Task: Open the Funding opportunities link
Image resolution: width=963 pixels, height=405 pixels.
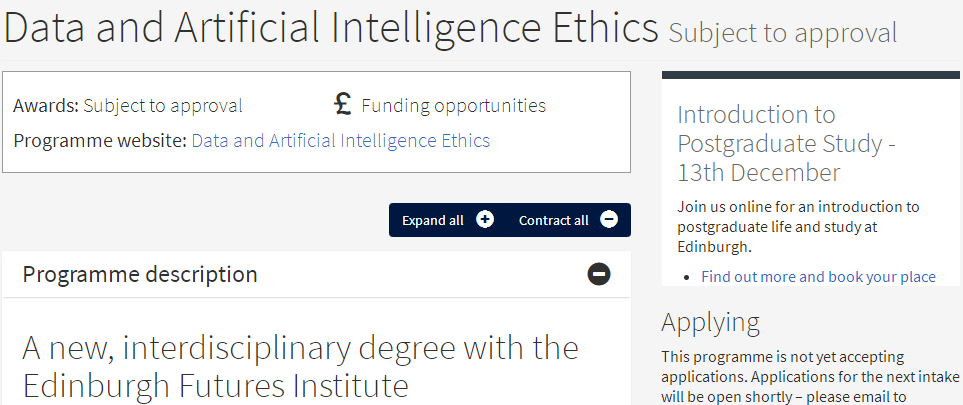Action: (x=453, y=105)
